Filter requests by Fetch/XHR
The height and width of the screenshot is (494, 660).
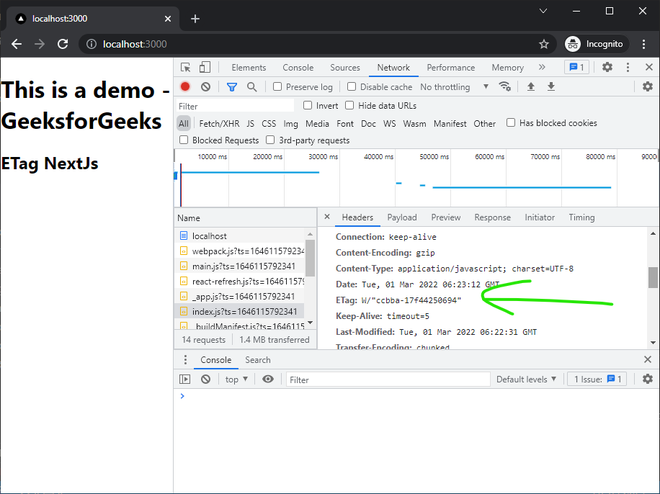[219, 123]
